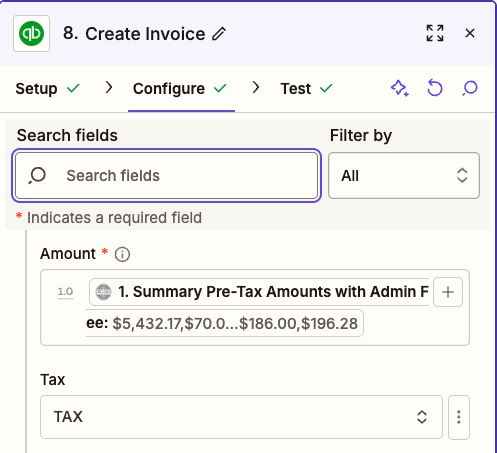Click the 1.0 number type indicator
The height and width of the screenshot is (453, 497).
pos(65,292)
